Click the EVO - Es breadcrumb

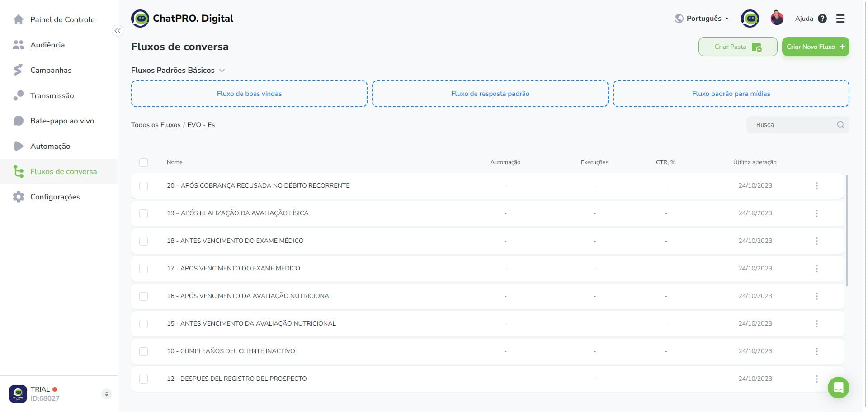point(201,125)
